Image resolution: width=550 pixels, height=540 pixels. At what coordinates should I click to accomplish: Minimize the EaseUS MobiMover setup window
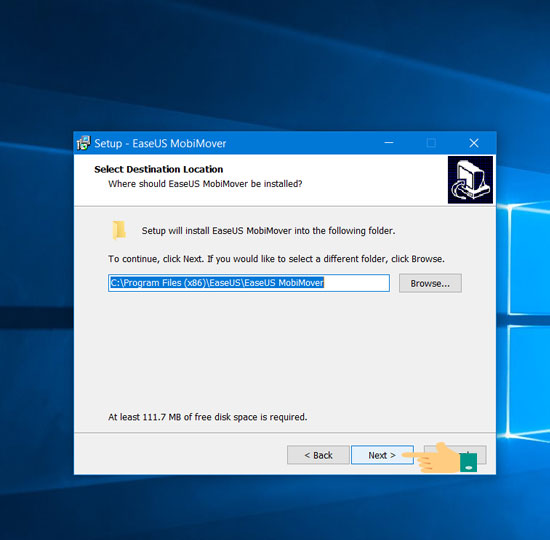click(389, 143)
